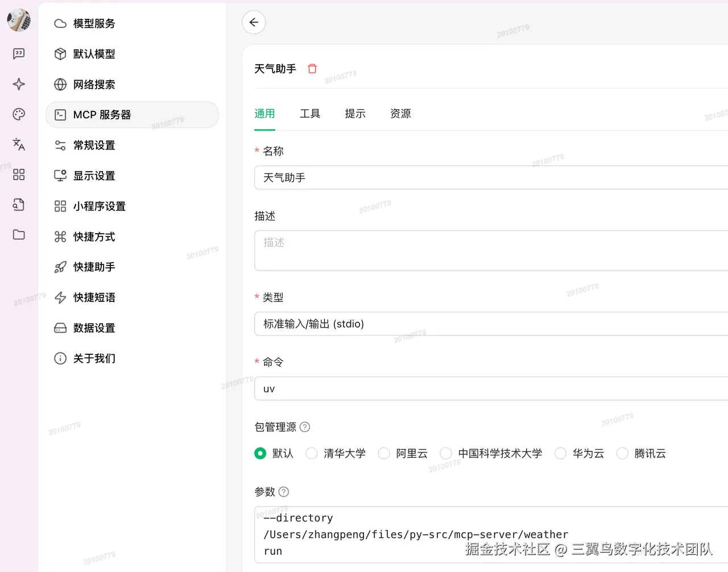Click the 名称 field containing 天气助手
The width and height of the screenshot is (728, 572).
point(491,177)
